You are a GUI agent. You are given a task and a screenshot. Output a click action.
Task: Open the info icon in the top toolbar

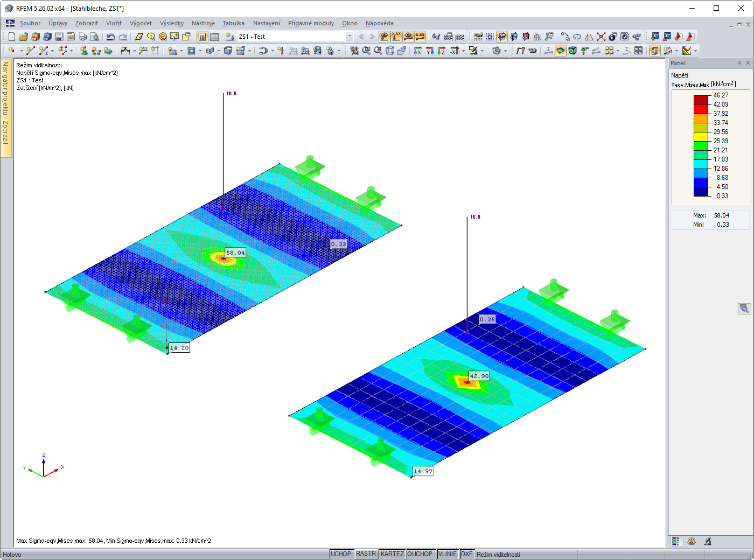(x=613, y=37)
